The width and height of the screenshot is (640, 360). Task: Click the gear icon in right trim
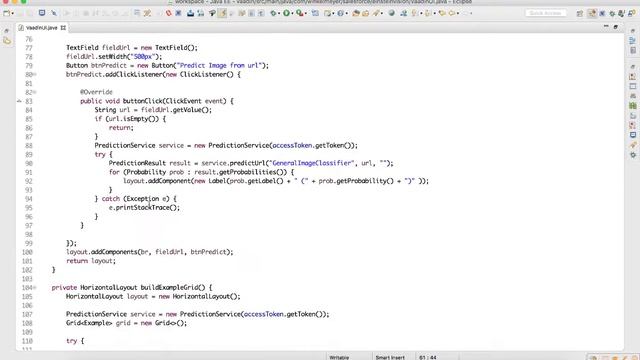[633, 155]
